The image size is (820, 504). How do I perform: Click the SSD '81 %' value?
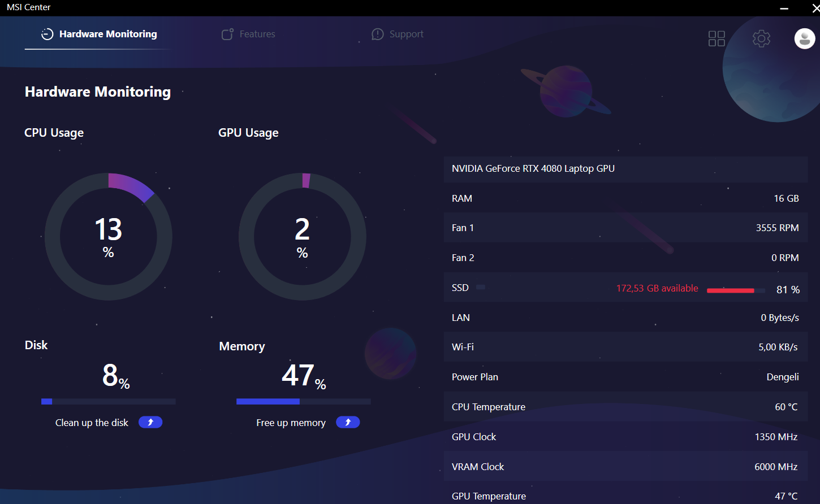click(788, 290)
